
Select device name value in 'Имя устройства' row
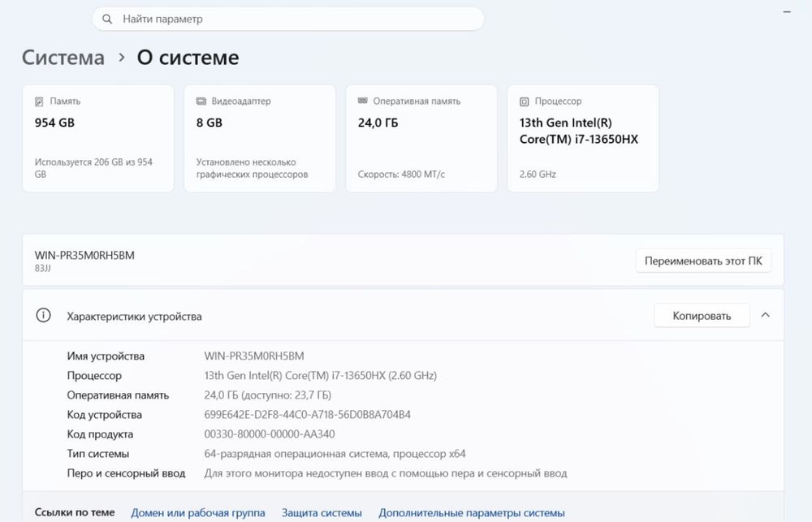[254, 356]
